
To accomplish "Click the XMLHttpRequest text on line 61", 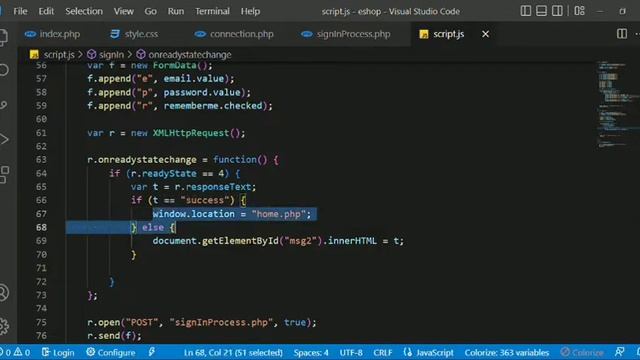I will pyautogui.click(x=191, y=133).
